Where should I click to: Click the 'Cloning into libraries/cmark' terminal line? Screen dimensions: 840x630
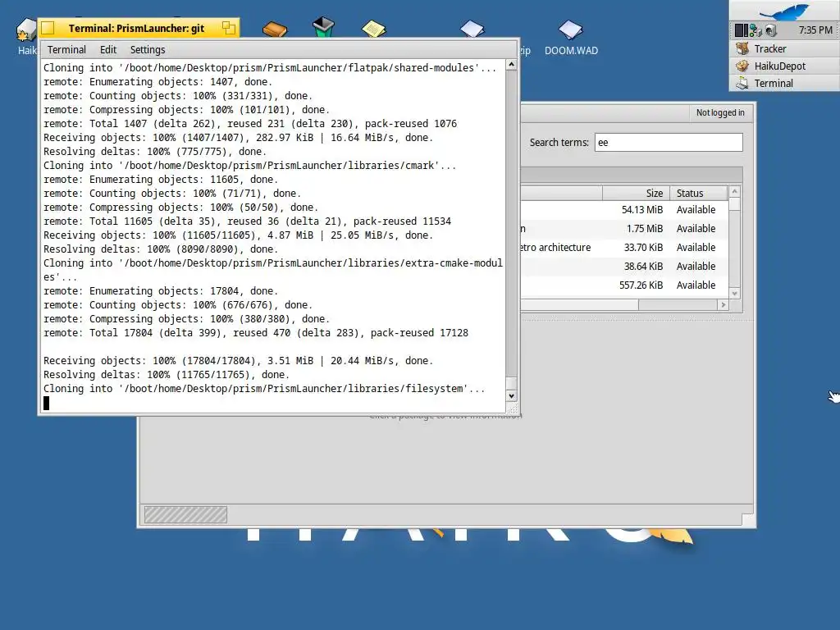[249, 166]
